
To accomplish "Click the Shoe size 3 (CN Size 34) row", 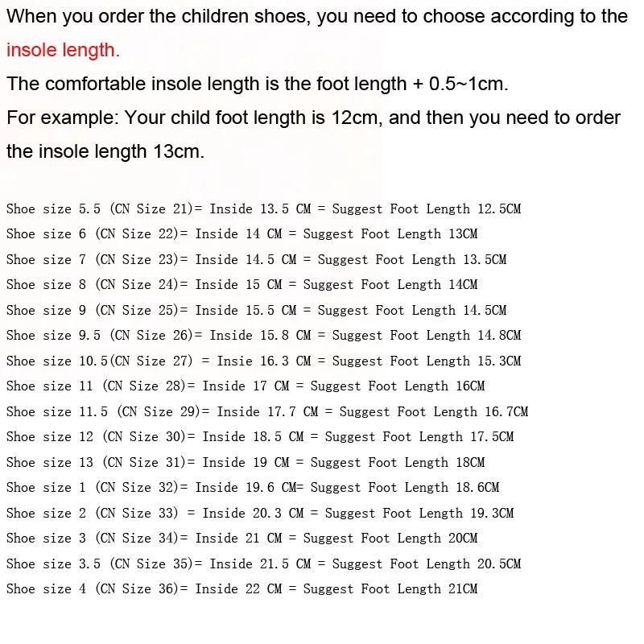I will pyautogui.click(x=242, y=539).
